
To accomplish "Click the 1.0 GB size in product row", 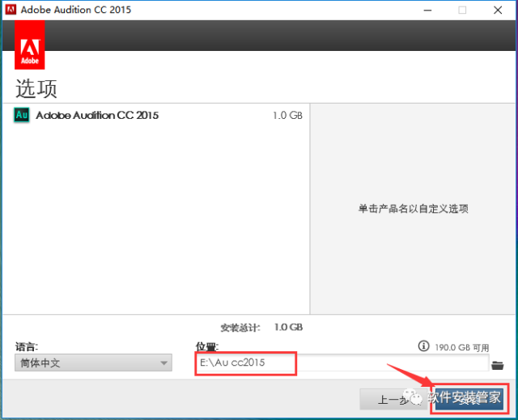I will (287, 116).
